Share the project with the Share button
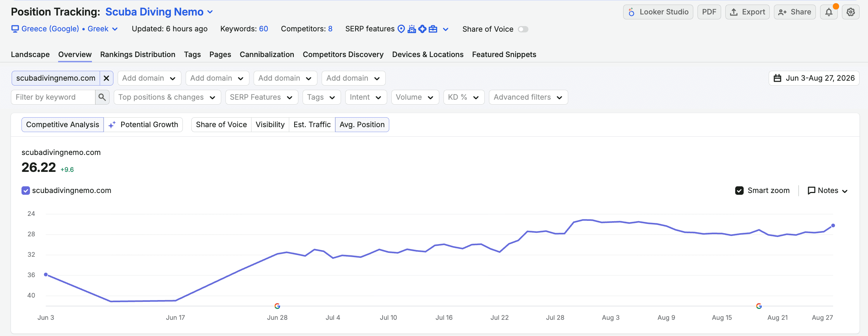 click(795, 12)
